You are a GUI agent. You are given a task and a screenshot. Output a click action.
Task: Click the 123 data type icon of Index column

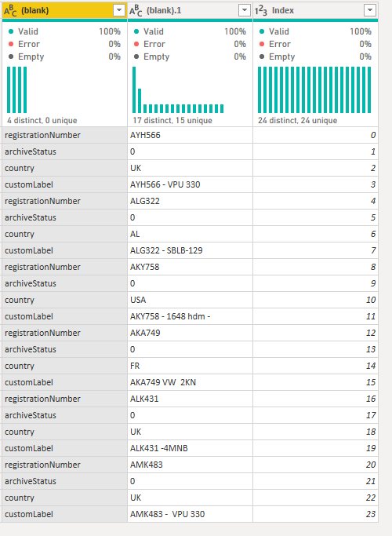(261, 11)
